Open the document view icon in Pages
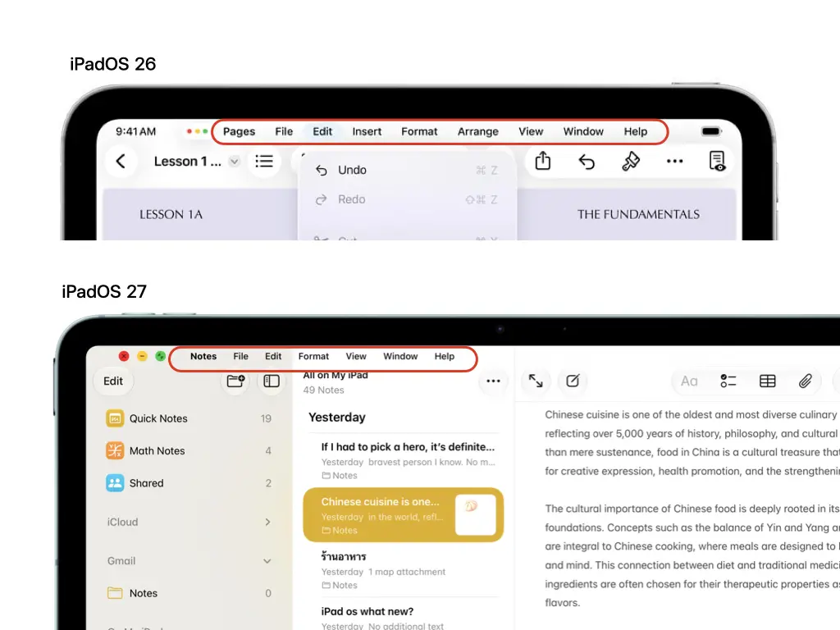The width and height of the screenshot is (840, 630). [x=717, y=161]
